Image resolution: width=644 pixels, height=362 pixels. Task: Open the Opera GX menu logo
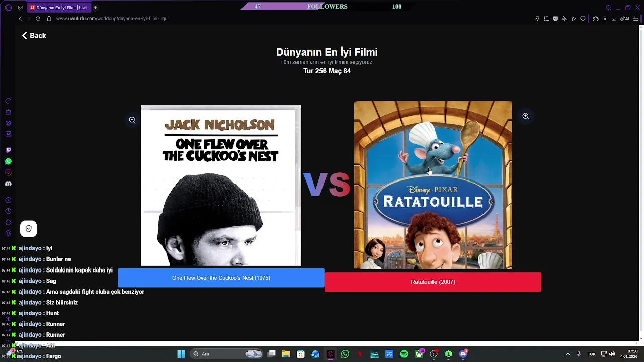8,8
